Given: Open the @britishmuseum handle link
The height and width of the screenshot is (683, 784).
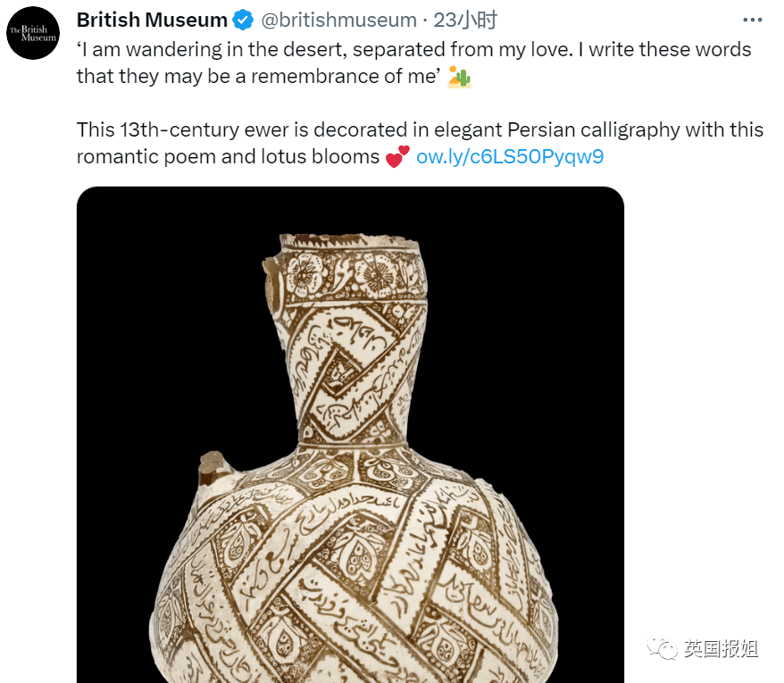Looking at the screenshot, I should 339,20.
